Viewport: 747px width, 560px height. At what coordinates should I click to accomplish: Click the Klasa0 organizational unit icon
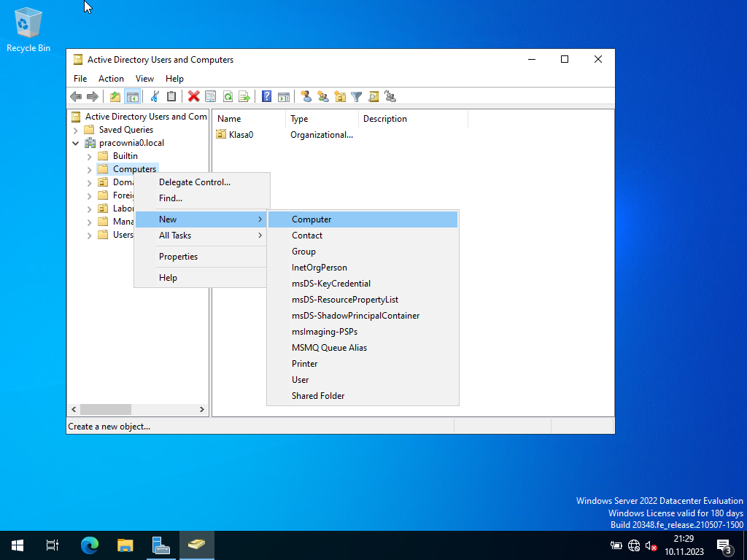tap(220, 135)
